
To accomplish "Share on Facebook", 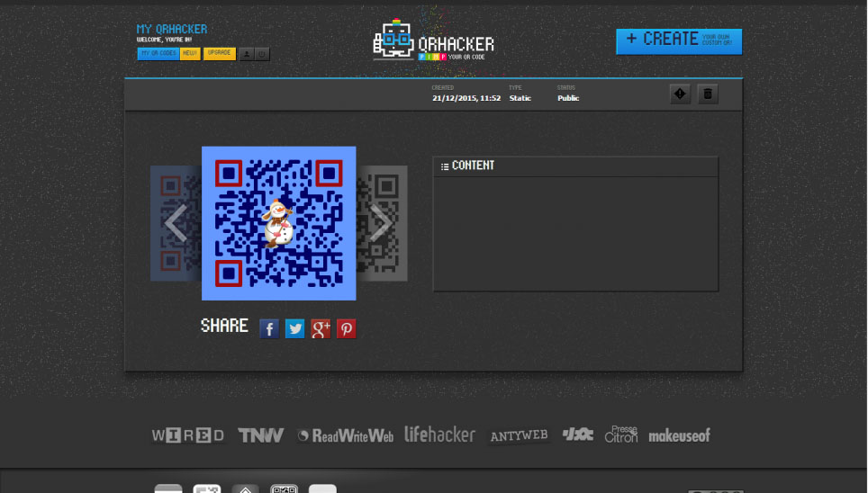I will (x=269, y=328).
